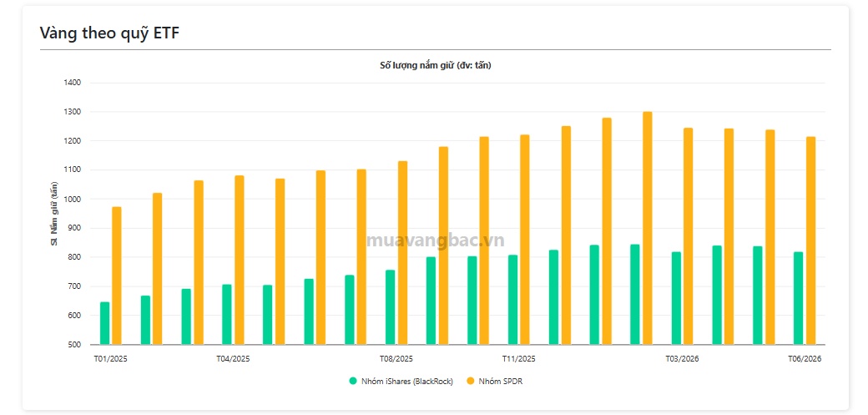Image resolution: width=868 pixels, height=415 pixels.
Task: Click the green iShares bar for T03/2026
Action: (x=676, y=298)
